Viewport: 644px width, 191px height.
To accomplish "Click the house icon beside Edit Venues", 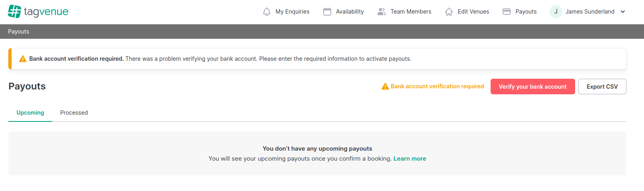I will (x=449, y=12).
